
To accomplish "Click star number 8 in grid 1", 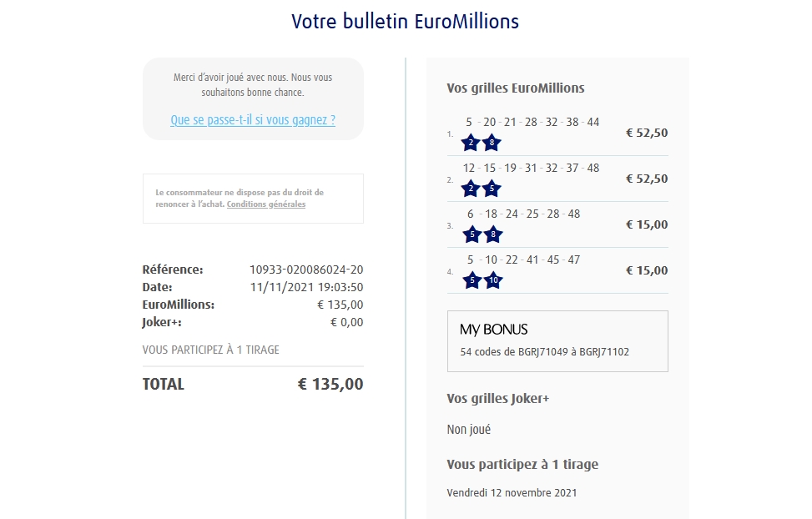I will tap(492, 143).
